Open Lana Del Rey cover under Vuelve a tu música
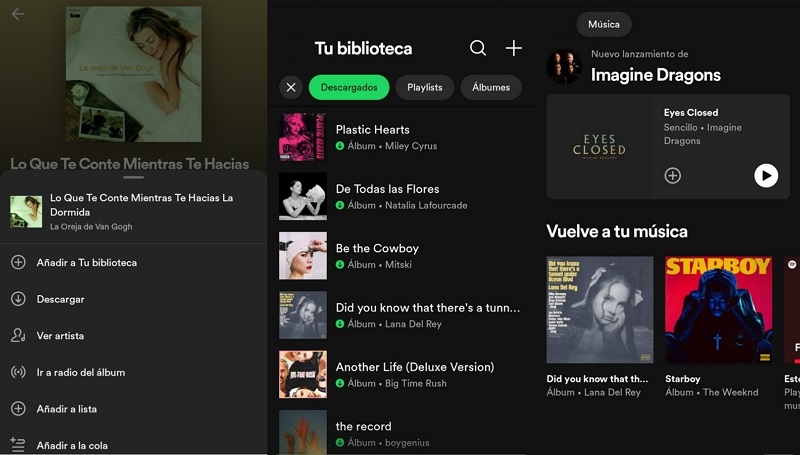 point(599,310)
